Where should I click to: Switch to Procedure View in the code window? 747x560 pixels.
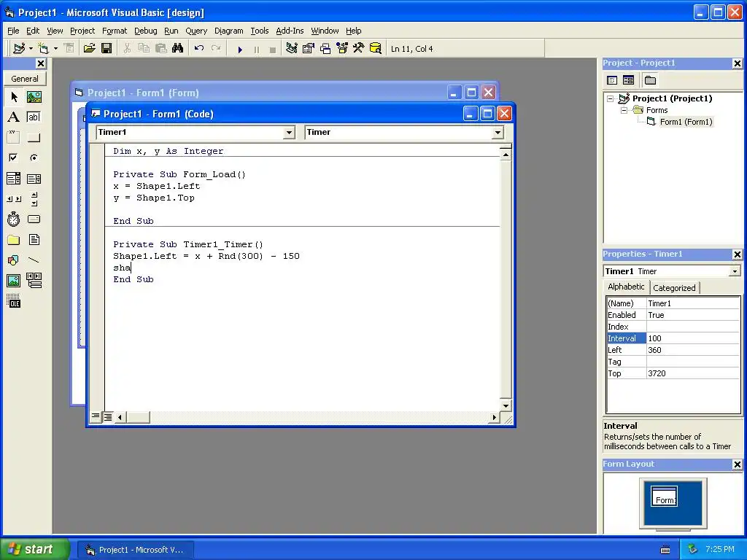click(x=96, y=416)
